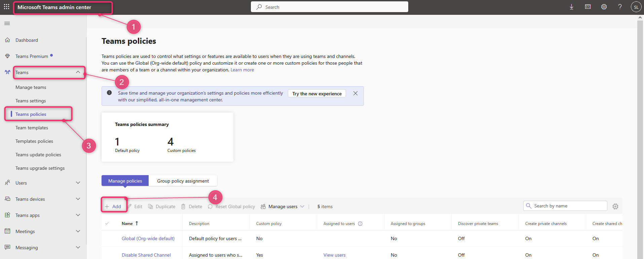Open Team templates in sidebar
Viewport: 644px width, 259px height.
[x=32, y=128]
